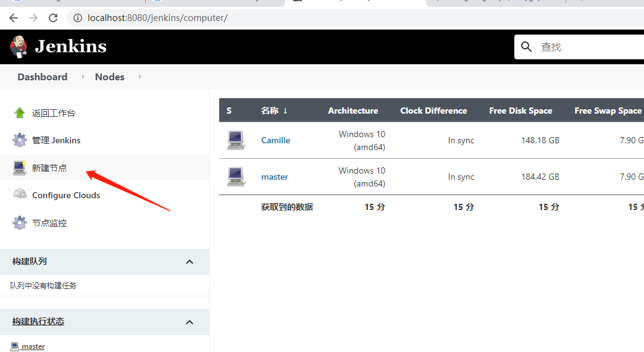
Task: Open 管理 Jenkins
Action: pos(56,140)
